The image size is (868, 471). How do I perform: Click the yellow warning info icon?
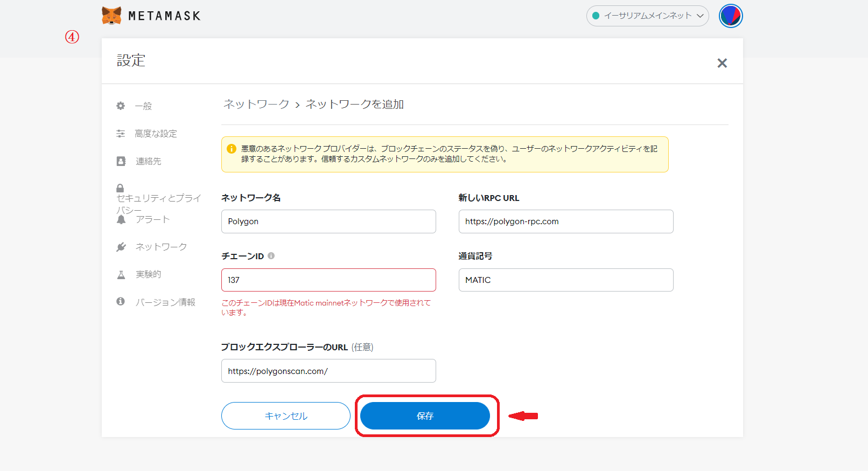click(232, 149)
